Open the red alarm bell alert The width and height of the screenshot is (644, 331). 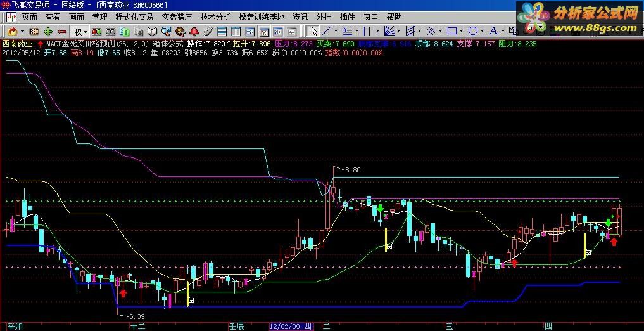click(194, 31)
